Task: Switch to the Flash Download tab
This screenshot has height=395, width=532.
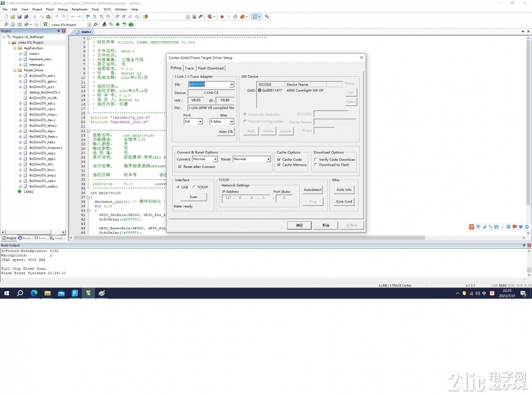Action: 211,68
